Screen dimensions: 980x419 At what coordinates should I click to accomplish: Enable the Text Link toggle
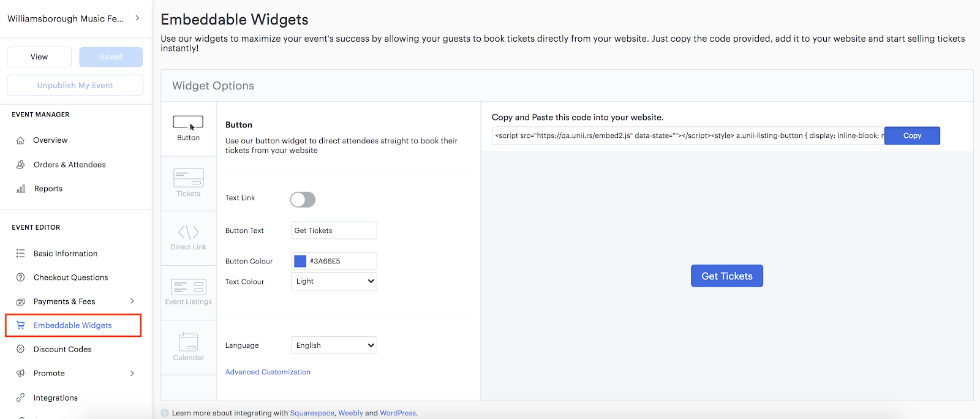pyautogui.click(x=303, y=199)
